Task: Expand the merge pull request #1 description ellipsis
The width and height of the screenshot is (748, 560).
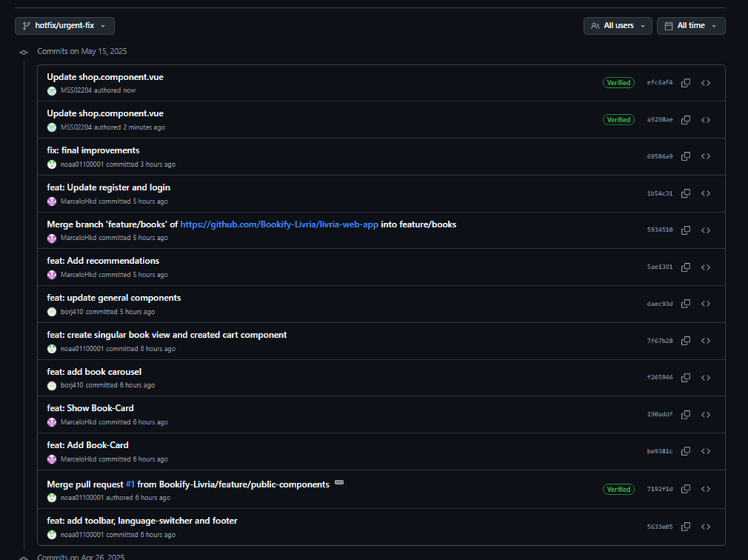Action: (x=339, y=482)
